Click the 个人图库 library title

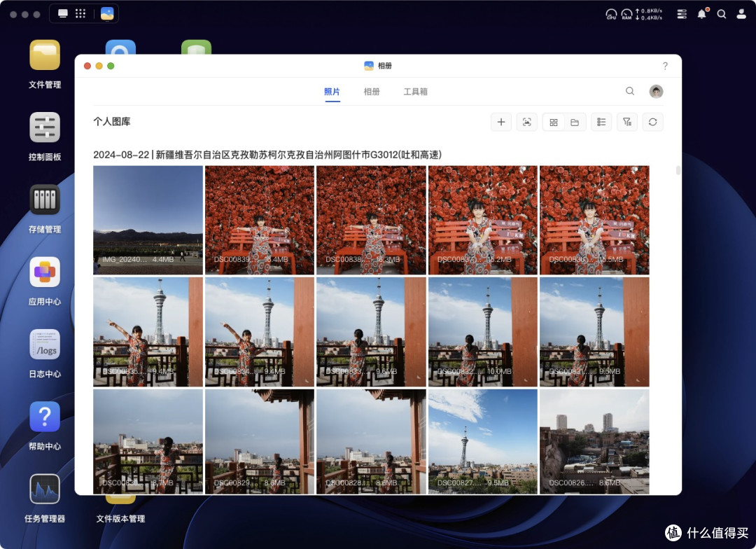[x=112, y=122]
